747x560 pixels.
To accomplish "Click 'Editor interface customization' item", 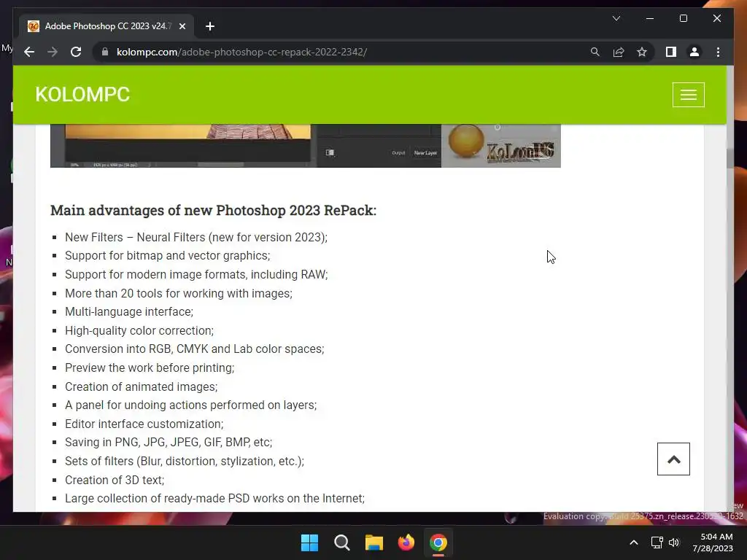I will [144, 424].
